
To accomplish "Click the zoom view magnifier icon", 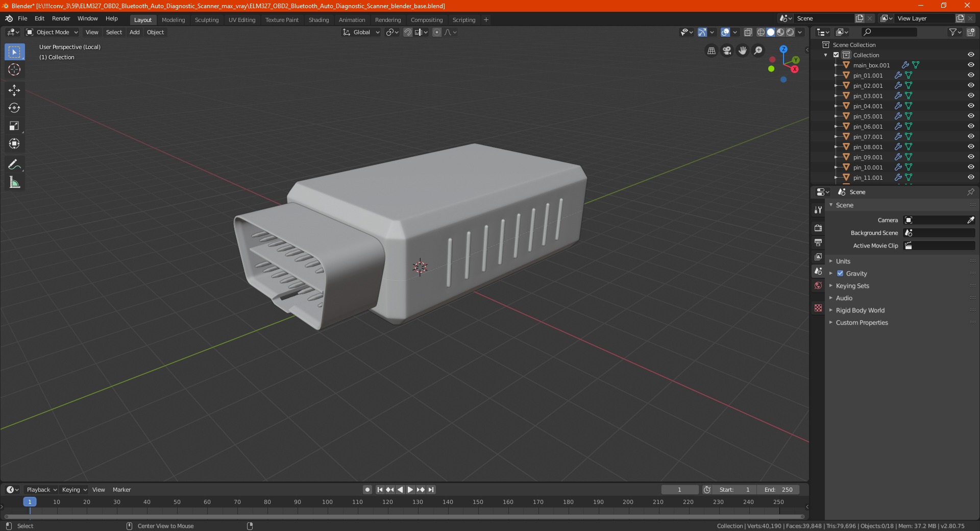I will (x=758, y=51).
